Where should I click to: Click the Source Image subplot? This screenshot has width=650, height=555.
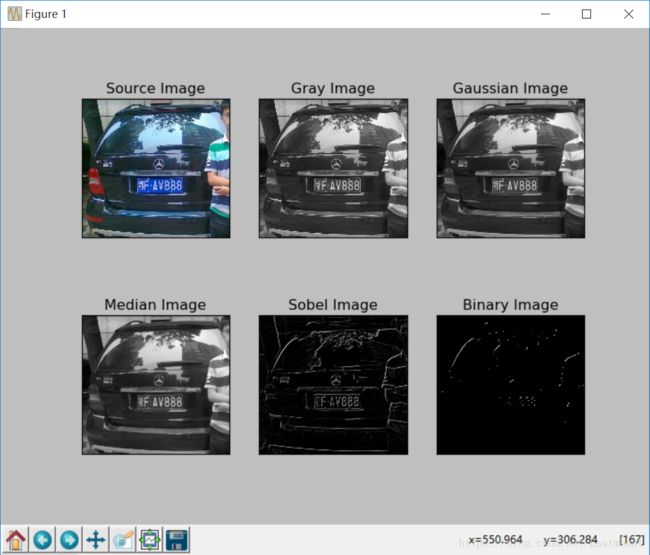156,168
